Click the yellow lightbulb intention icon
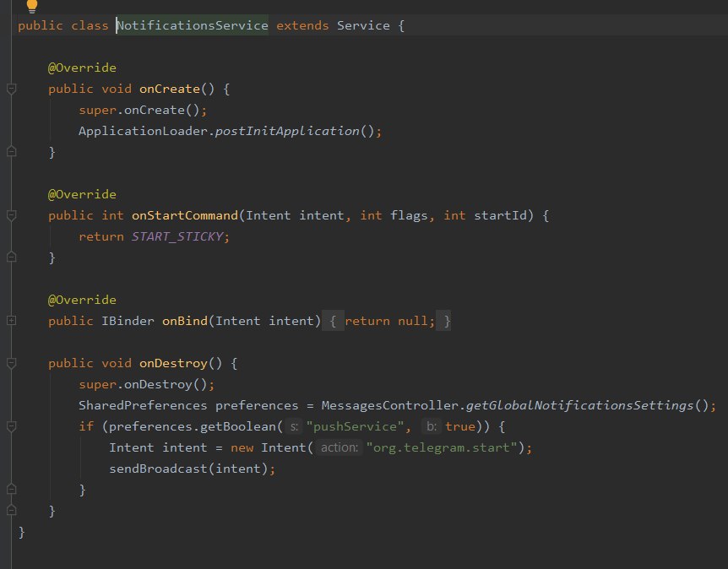This screenshot has height=569, width=728. click(32, 6)
